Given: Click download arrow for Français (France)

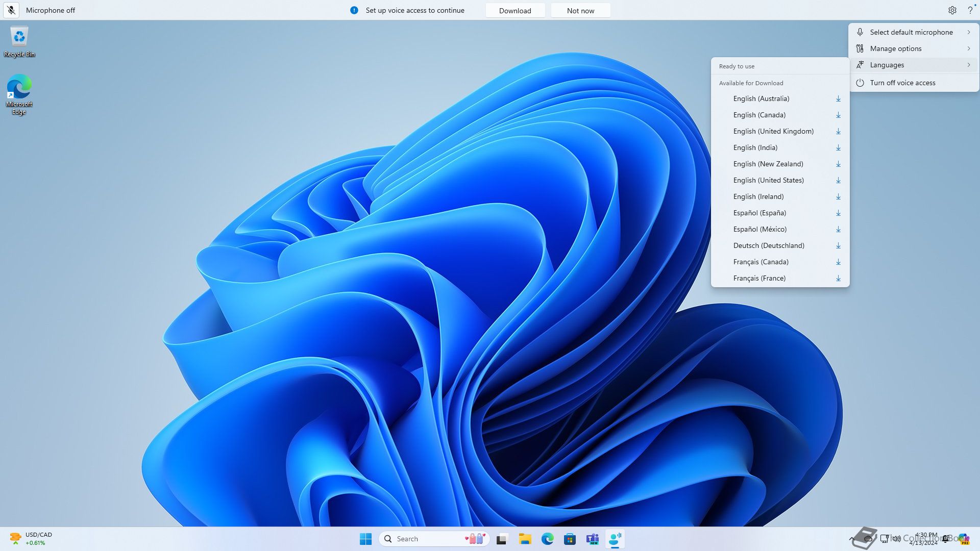Looking at the screenshot, I should tap(838, 278).
